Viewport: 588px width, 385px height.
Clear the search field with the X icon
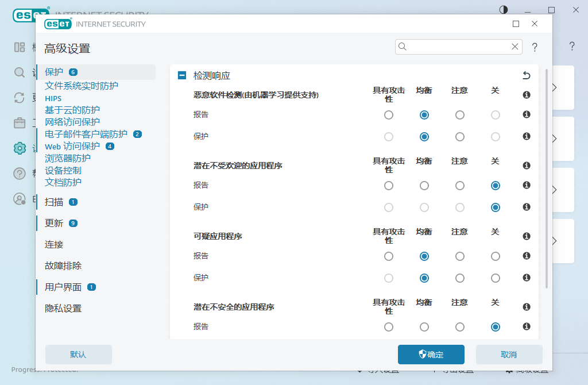click(515, 47)
